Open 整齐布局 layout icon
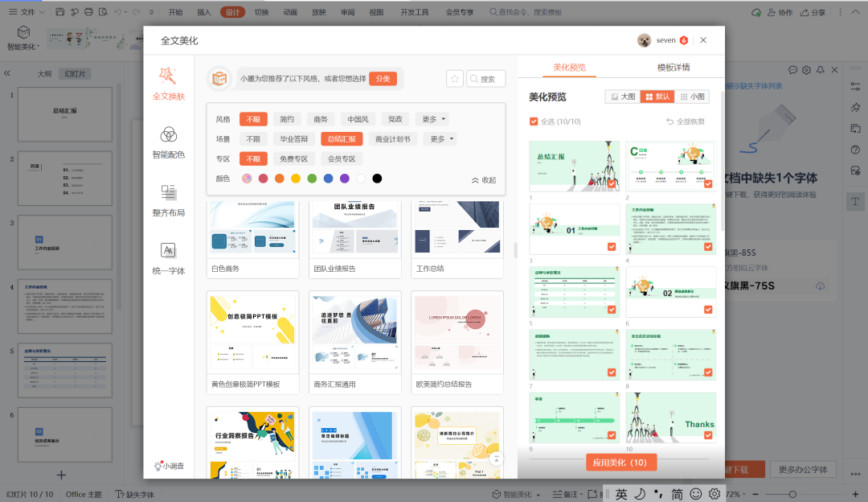The height and width of the screenshot is (502, 868). tap(169, 198)
